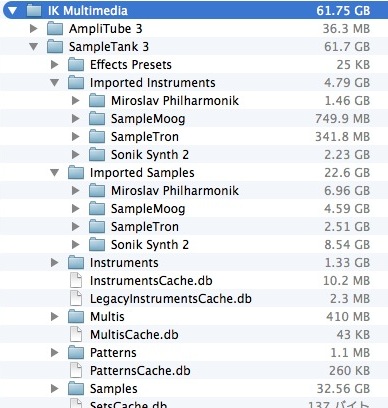Click the 4.79 GB size value
This screenshot has width=388, height=408.
(347, 83)
